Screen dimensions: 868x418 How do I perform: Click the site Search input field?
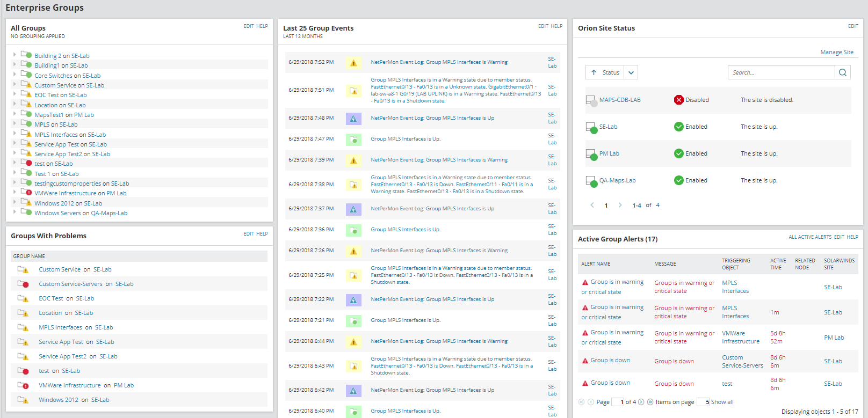(x=782, y=72)
